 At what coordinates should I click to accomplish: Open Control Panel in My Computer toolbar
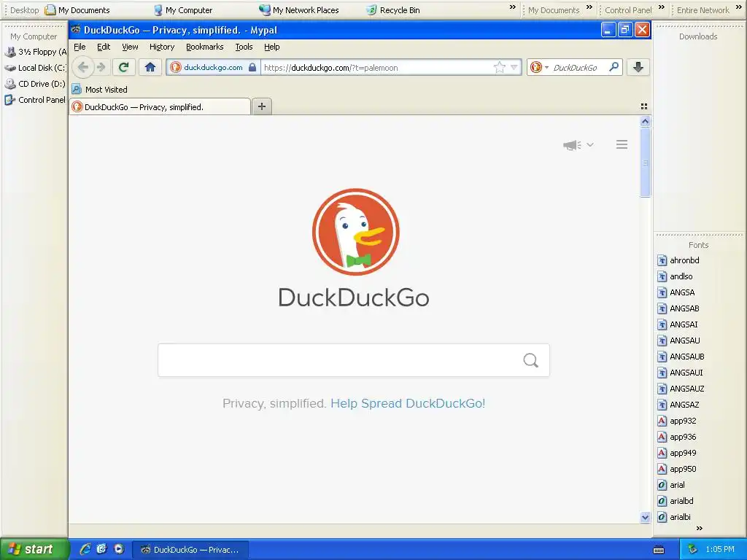pos(35,100)
